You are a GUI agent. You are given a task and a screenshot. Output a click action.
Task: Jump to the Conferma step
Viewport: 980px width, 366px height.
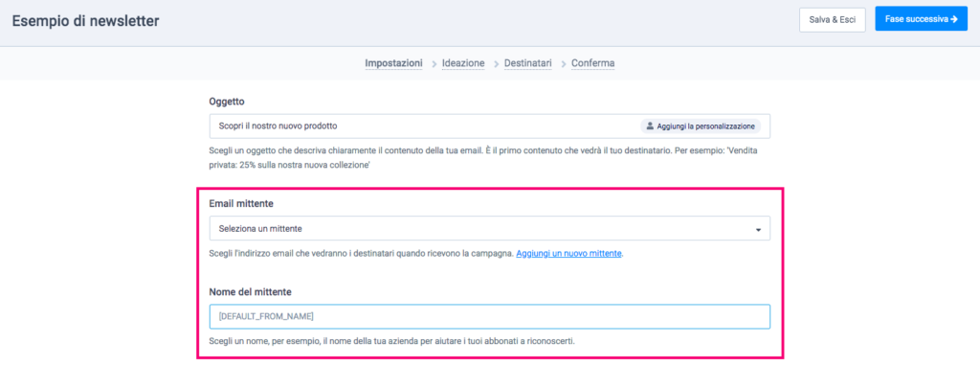tap(592, 63)
